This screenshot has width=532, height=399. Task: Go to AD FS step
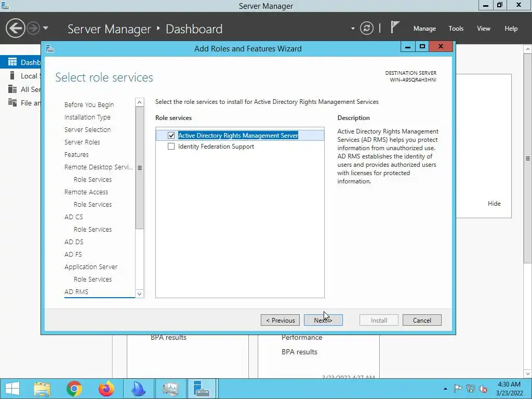pyautogui.click(x=73, y=255)
